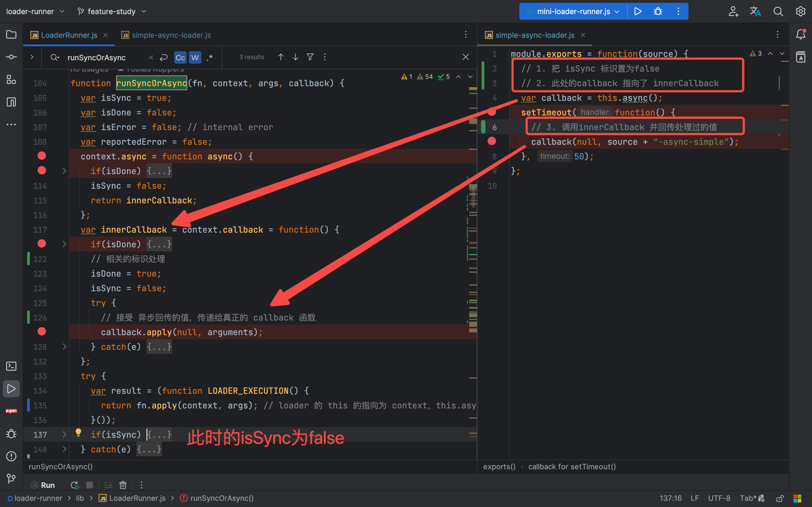Viewport: 812px width, 507px height.
Task: Open IDE settings gear icon
Action: point(801,11)
